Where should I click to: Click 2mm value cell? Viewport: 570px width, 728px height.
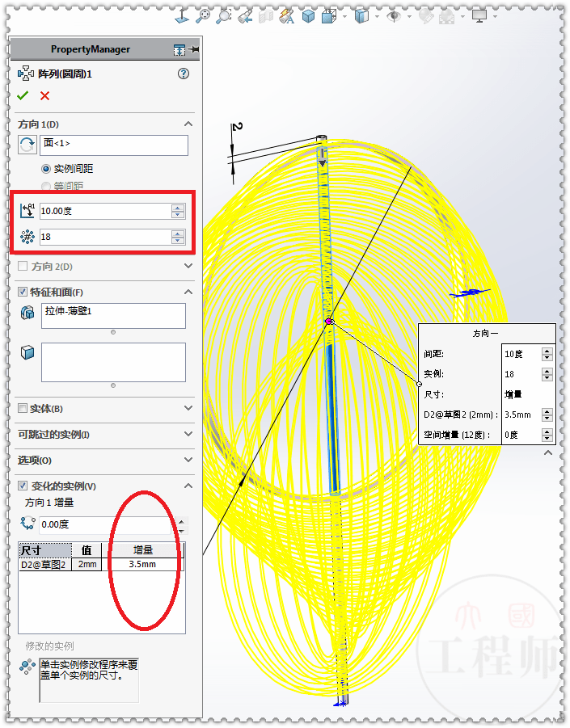click(x=87, y=565)
